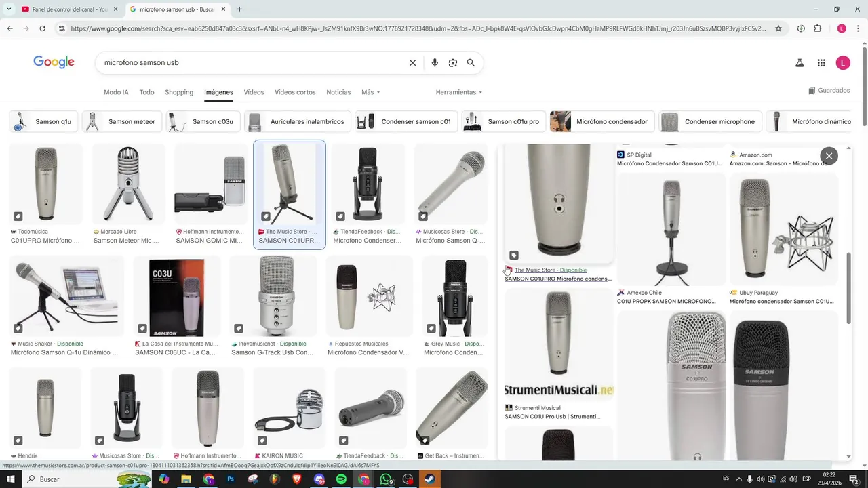The image size is (868, 488).
Task: Open File Explorer from the taskbar
Action: (186, 479)
